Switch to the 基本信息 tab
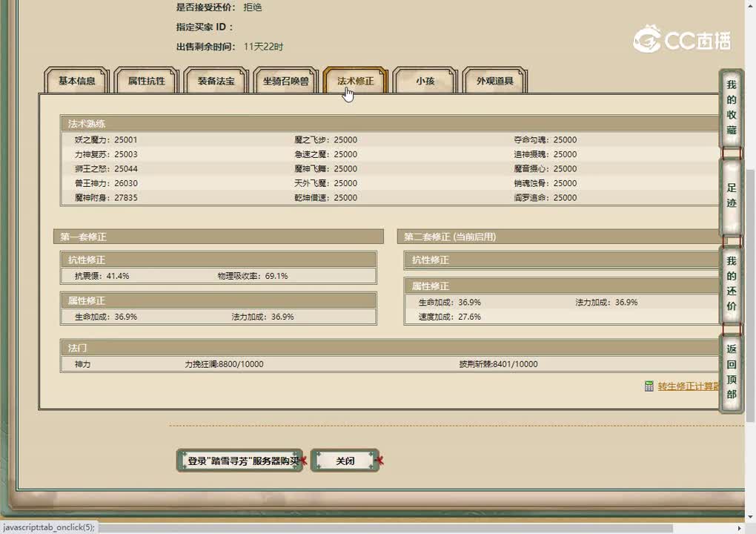 76,82
